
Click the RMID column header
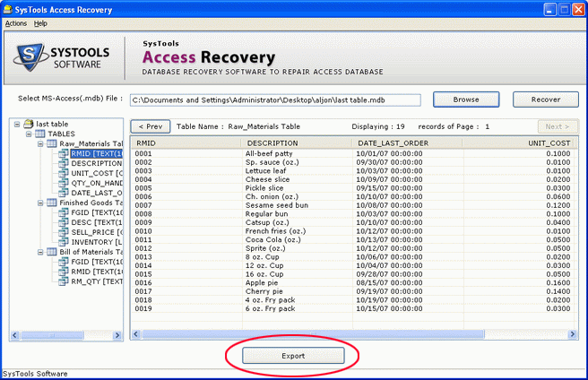click(186, 142)
